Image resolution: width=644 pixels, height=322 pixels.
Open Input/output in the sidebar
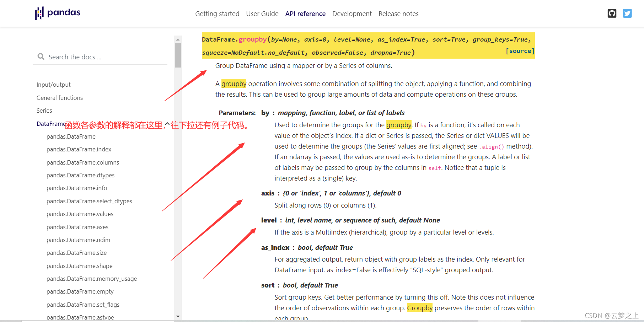[x=54, y=85]
